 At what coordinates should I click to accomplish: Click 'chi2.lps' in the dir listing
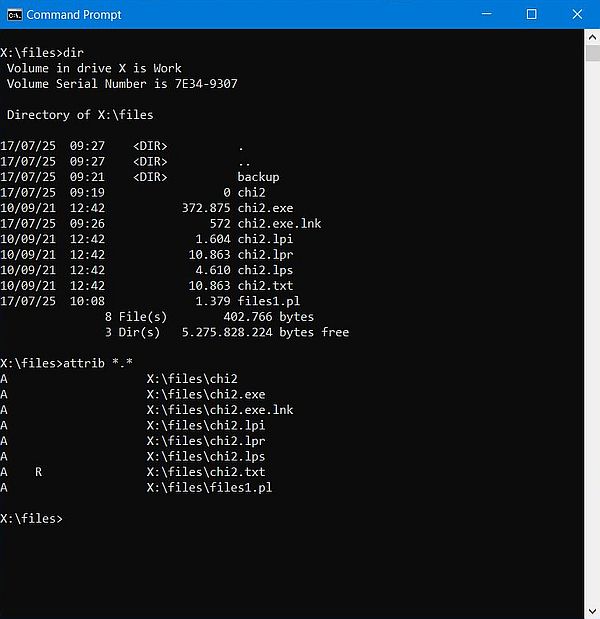click(265, 270)
